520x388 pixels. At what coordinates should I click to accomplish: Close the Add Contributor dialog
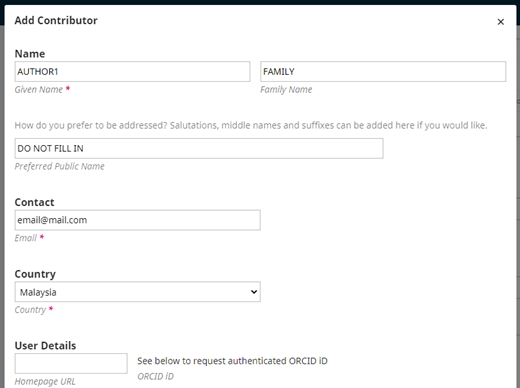(x=500, y=22)
